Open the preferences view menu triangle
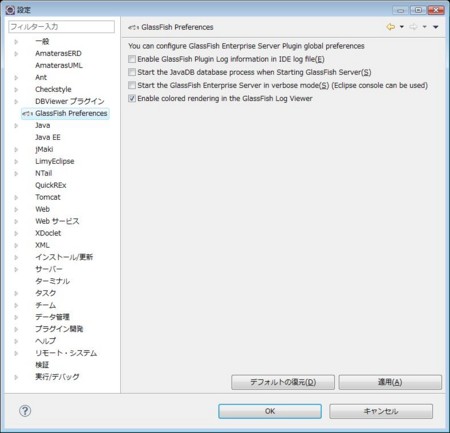 (436, 27)
